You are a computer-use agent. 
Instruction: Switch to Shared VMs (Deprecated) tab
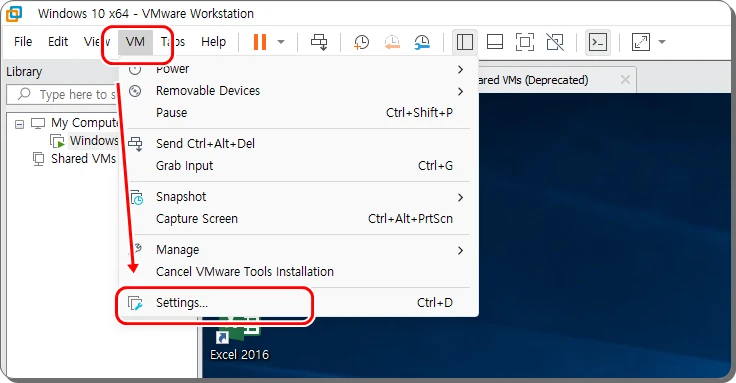pyautogui.click(x=534, y=80)
